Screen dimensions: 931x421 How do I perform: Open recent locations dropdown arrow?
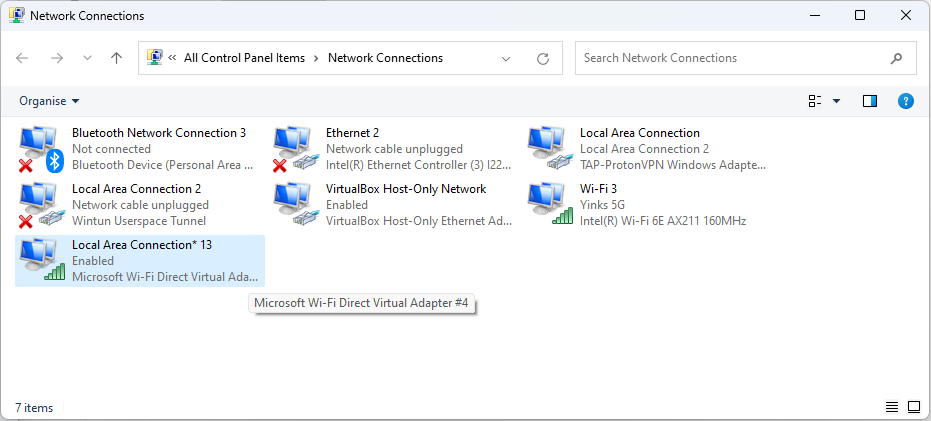(87, 58)
